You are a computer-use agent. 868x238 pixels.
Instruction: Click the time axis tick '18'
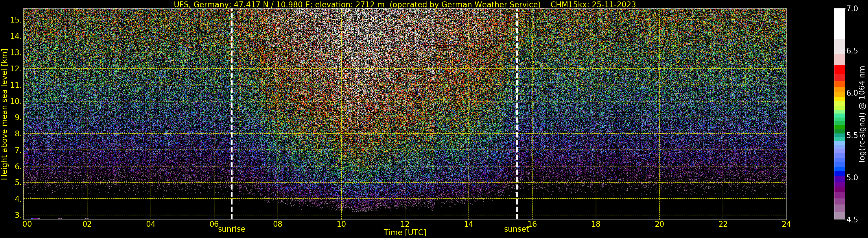(596, 224)
